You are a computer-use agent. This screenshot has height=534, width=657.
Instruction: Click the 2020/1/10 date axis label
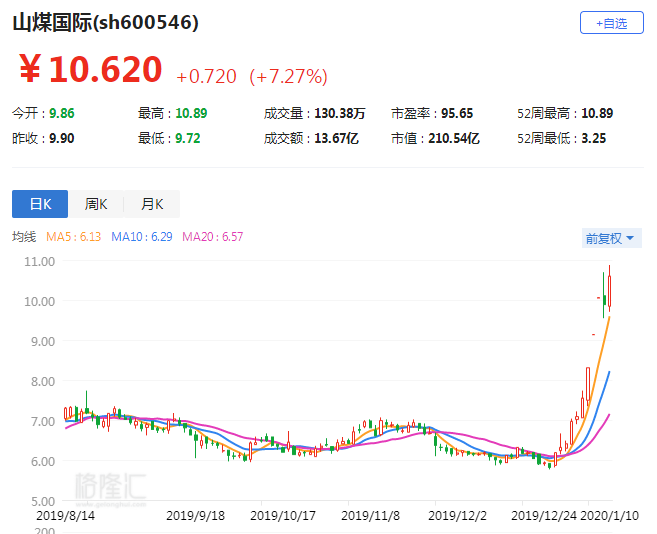[609, 516]
